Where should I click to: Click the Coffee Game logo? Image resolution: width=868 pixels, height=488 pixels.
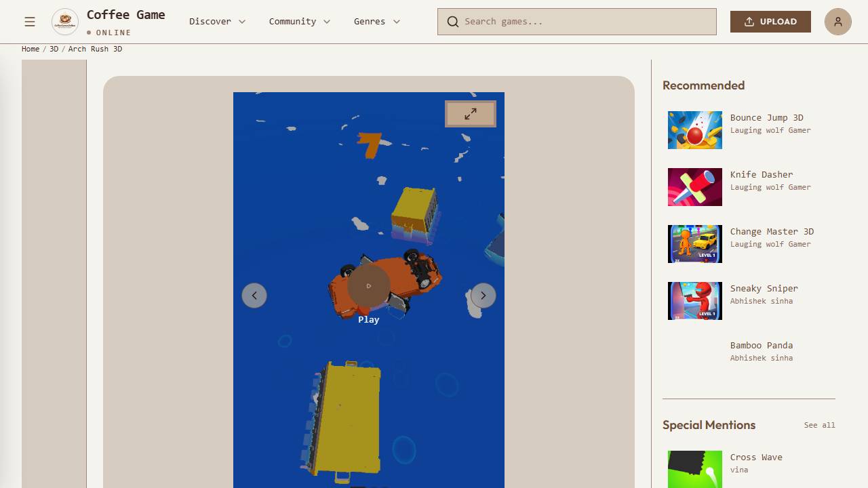pos(65,22)
